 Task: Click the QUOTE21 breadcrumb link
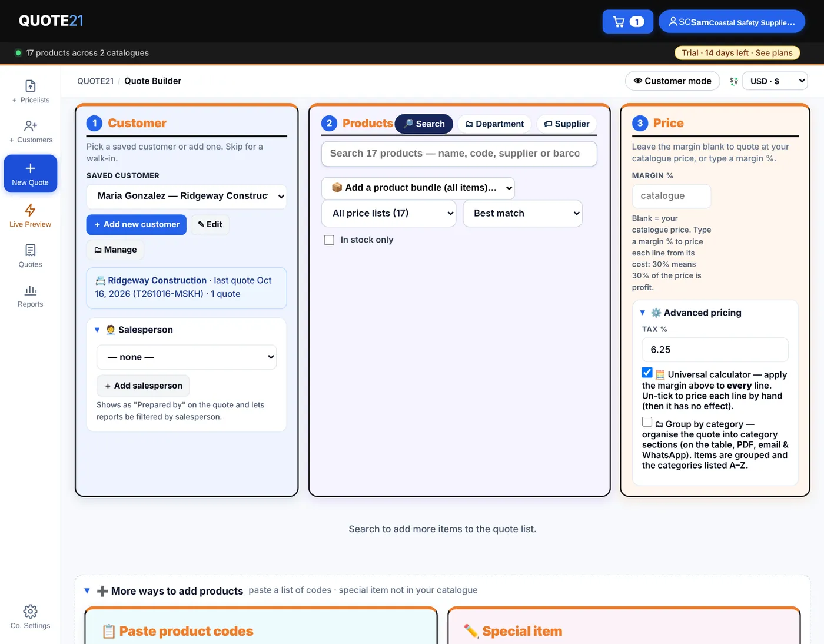tap(95, 81)
